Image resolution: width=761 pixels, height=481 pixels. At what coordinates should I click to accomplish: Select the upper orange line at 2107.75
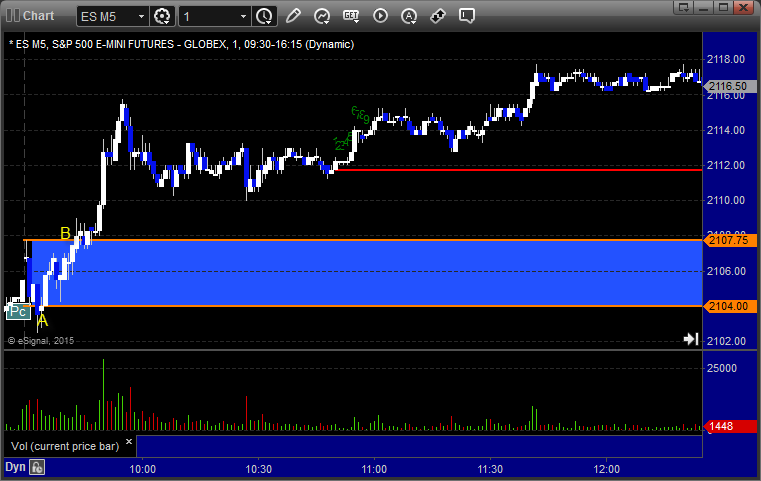[363, 240]
